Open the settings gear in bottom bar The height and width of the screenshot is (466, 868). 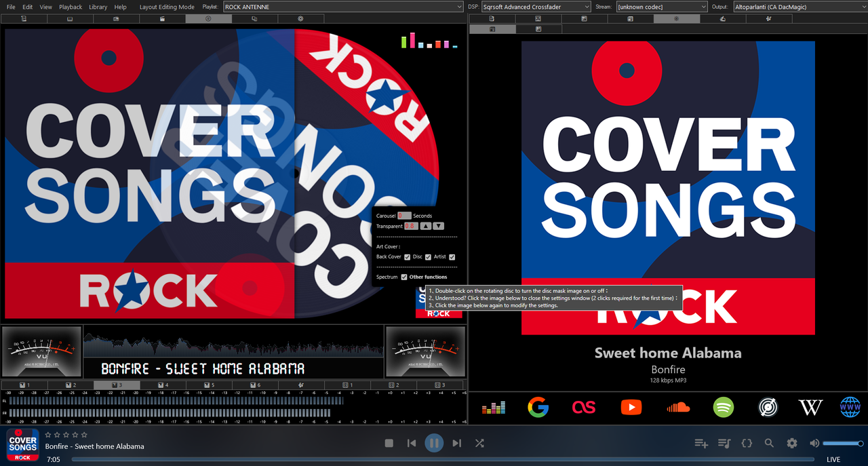coord(792,443)
